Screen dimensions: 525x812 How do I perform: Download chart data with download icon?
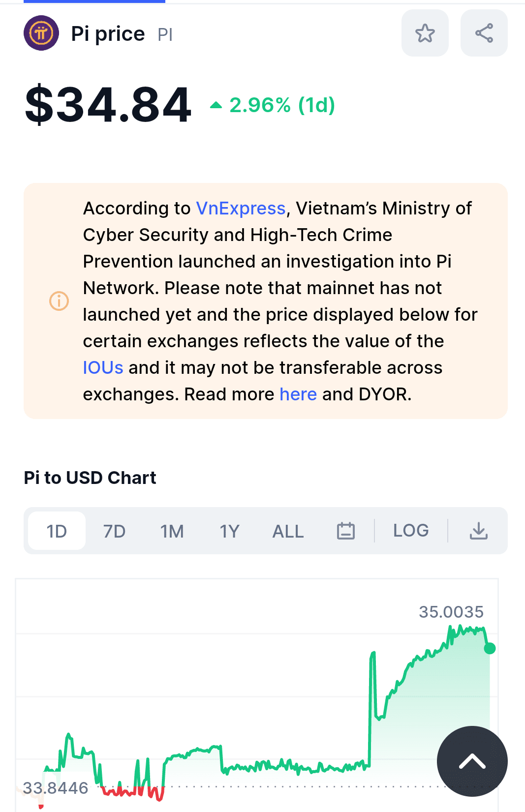(x=478, y=531)
